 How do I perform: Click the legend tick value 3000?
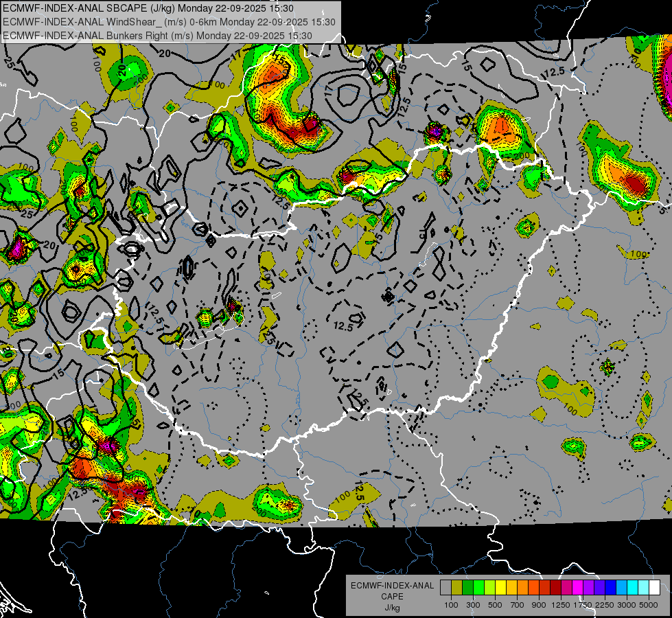coord(627,605)
